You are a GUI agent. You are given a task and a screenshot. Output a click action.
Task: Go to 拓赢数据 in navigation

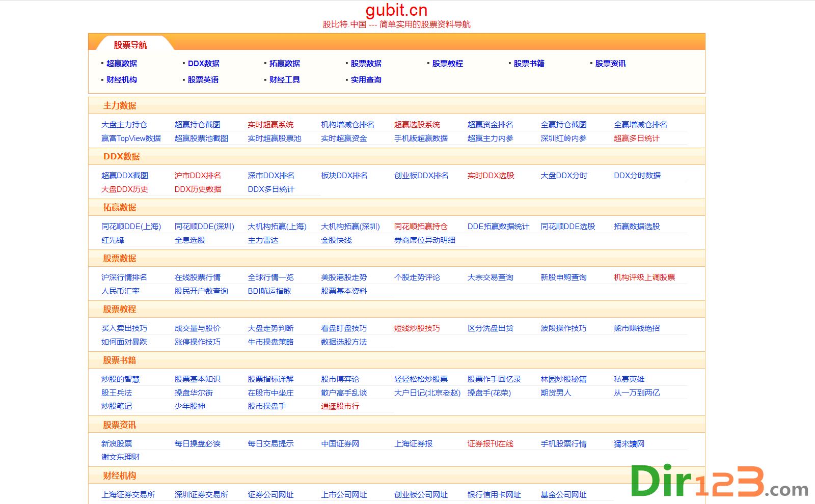[x=285, y=64]
